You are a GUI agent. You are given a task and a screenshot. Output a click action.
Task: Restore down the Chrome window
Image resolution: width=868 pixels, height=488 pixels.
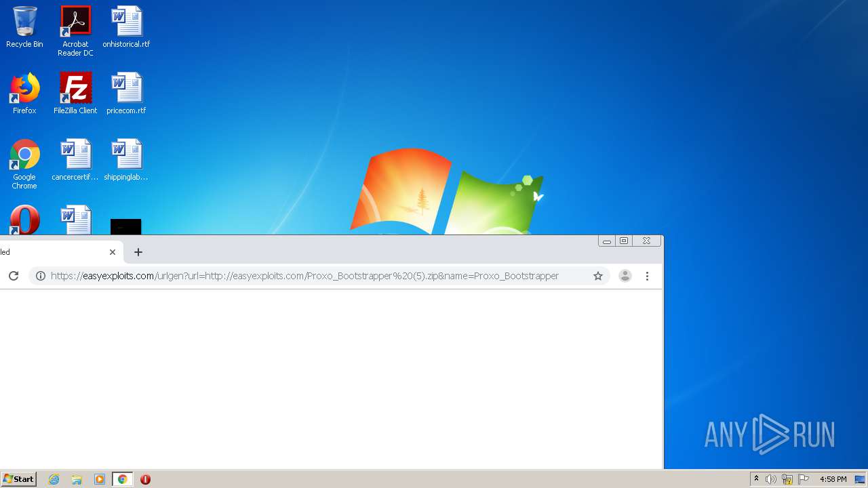coord(624,241)
